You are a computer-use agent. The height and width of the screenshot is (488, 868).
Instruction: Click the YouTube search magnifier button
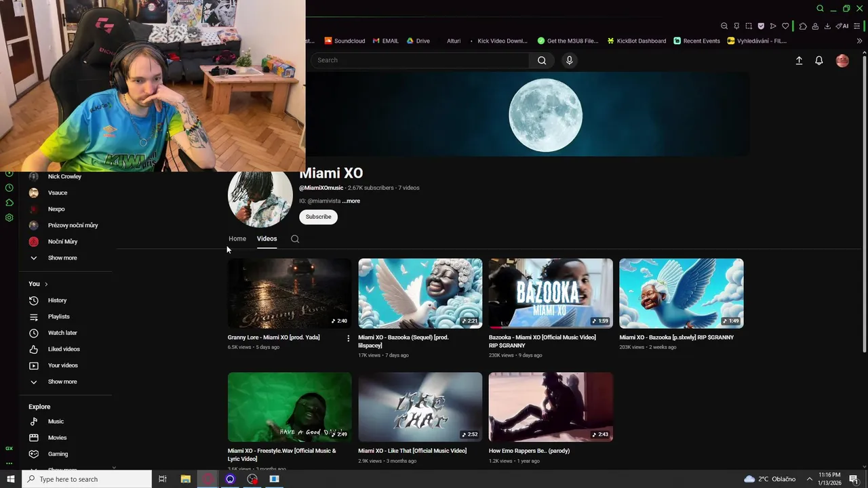[x=542, y=60]
